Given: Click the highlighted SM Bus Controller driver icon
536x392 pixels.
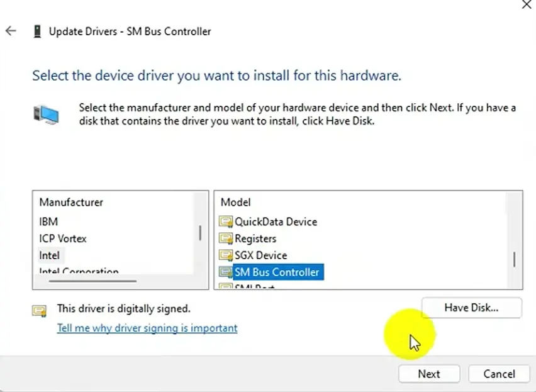Looking at the screenshot, I should click(226, 272).
